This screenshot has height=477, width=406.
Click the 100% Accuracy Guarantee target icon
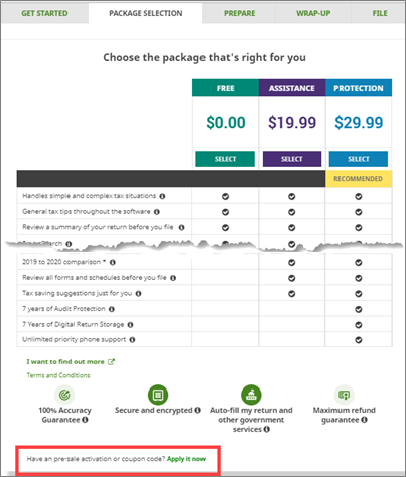coord(65,395)
